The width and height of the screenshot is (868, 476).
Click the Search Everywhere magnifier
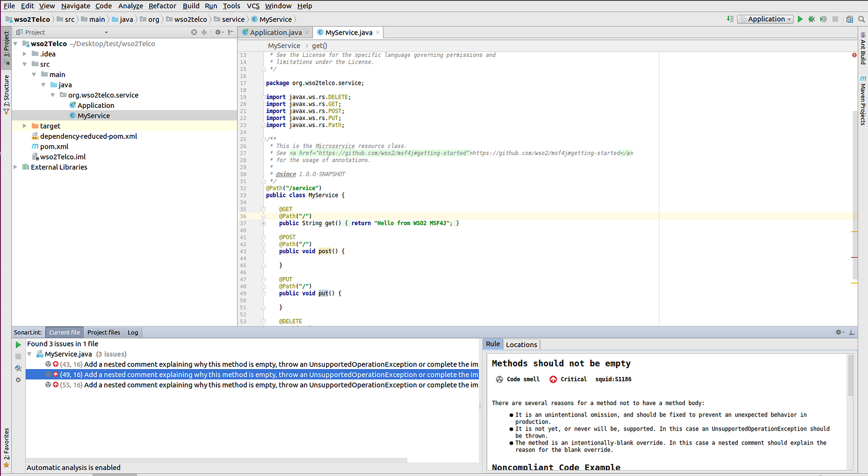(861, 19)
